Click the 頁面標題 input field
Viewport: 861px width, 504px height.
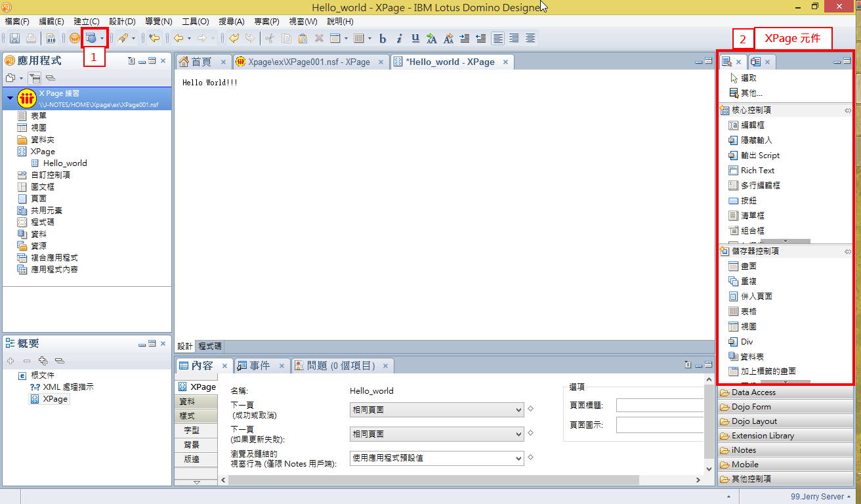660,406
